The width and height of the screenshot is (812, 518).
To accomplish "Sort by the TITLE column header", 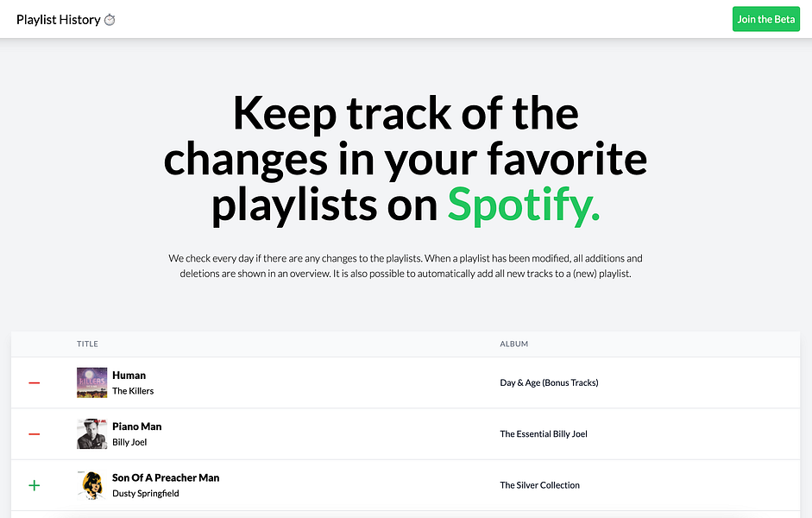I will click(x=87, y=344).
